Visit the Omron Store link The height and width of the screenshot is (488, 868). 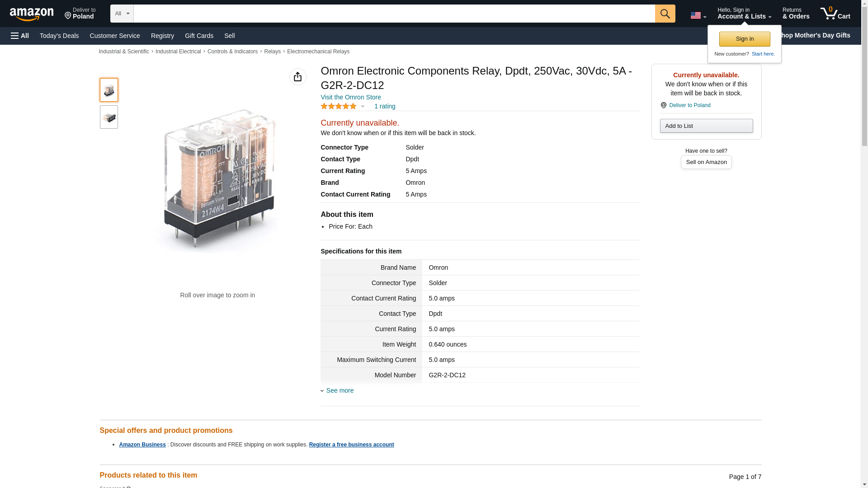tap(350, 97)
